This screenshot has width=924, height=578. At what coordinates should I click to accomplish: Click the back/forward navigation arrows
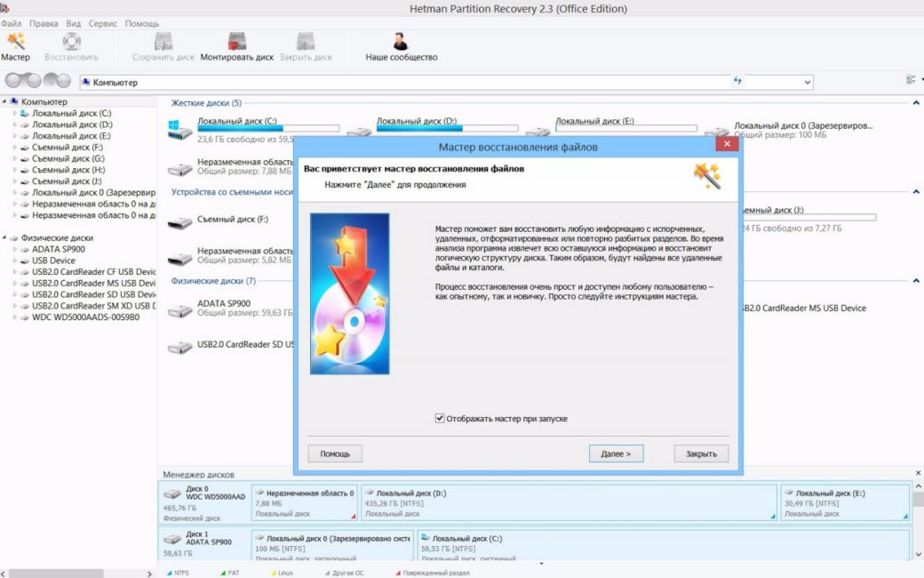click(x=37, y=80)
